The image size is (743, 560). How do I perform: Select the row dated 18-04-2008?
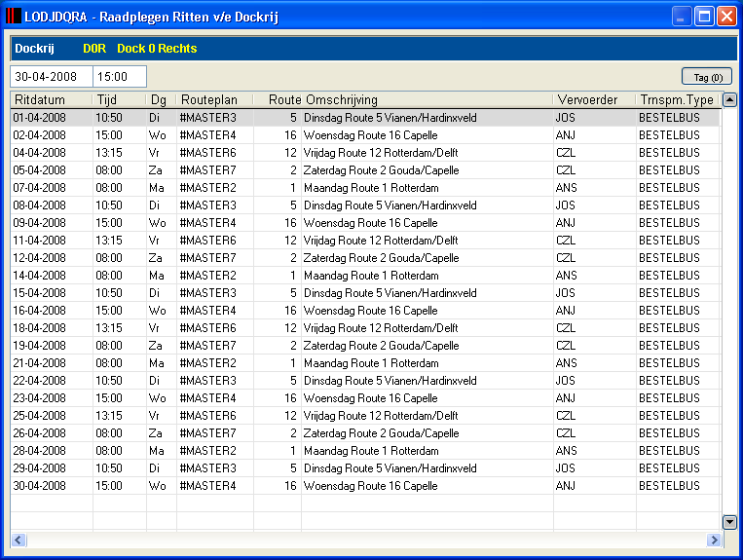365,328
